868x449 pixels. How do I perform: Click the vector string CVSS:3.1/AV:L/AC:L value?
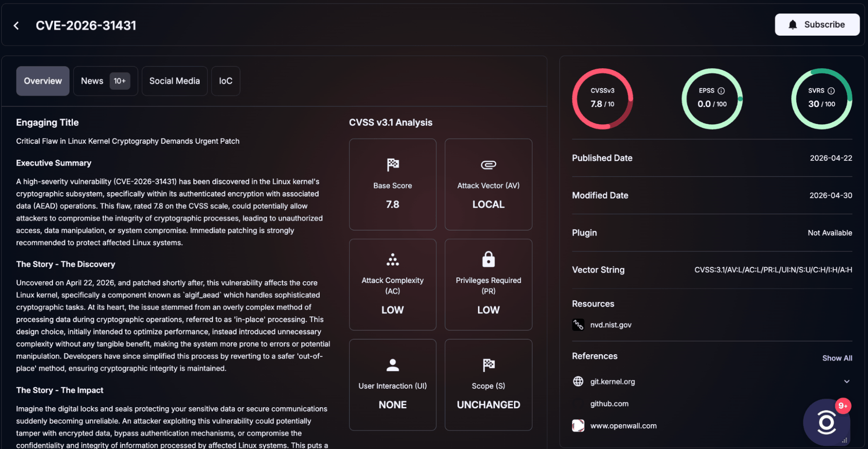773,269
